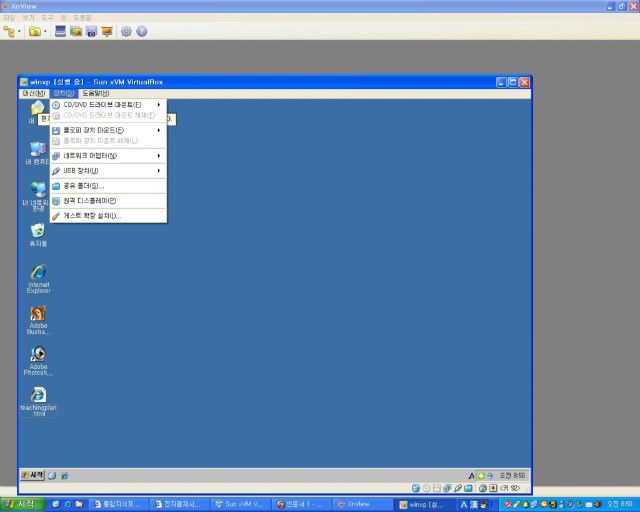Expand the 네트워크 어댑터 submenu
Image resolution: width=640 pixels, height=512 pixels.
click(108, 156)
